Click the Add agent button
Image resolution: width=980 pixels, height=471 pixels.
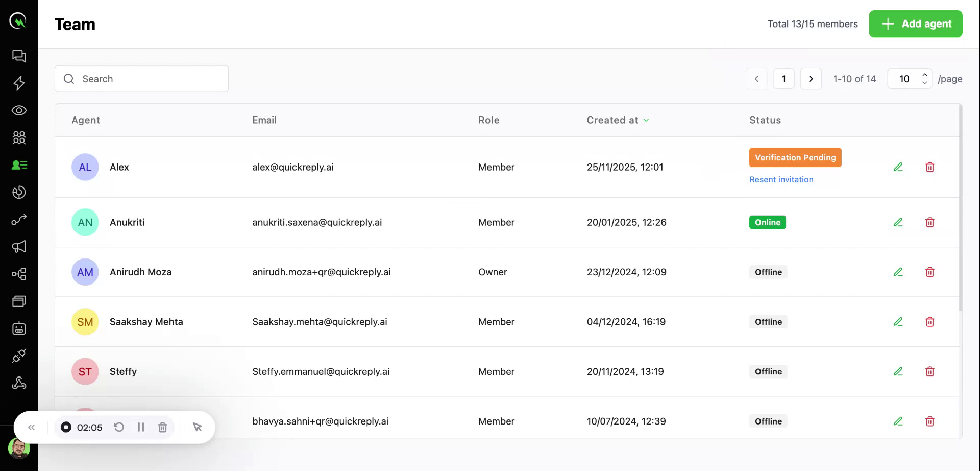915,24
